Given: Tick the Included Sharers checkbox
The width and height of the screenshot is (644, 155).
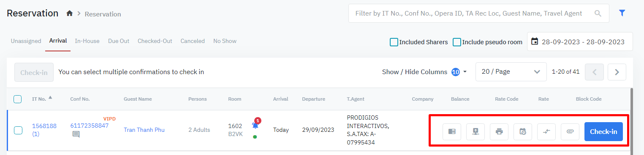Looking at the screenshot, I should (394, 42).
